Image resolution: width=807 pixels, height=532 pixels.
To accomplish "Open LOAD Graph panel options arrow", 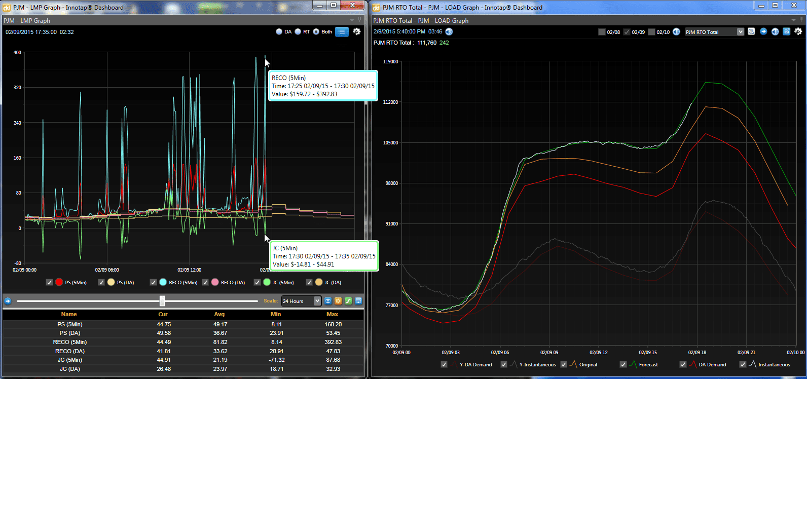I will coord(794,20).
